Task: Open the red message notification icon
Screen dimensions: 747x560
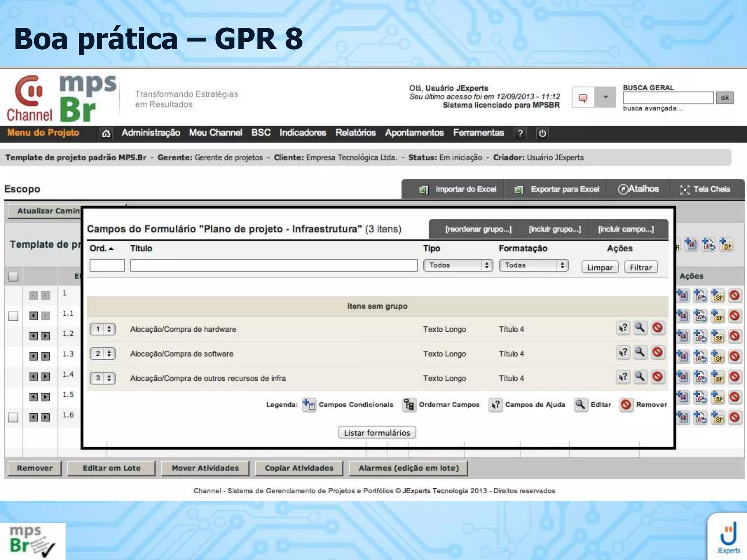Action: point(583,97)
